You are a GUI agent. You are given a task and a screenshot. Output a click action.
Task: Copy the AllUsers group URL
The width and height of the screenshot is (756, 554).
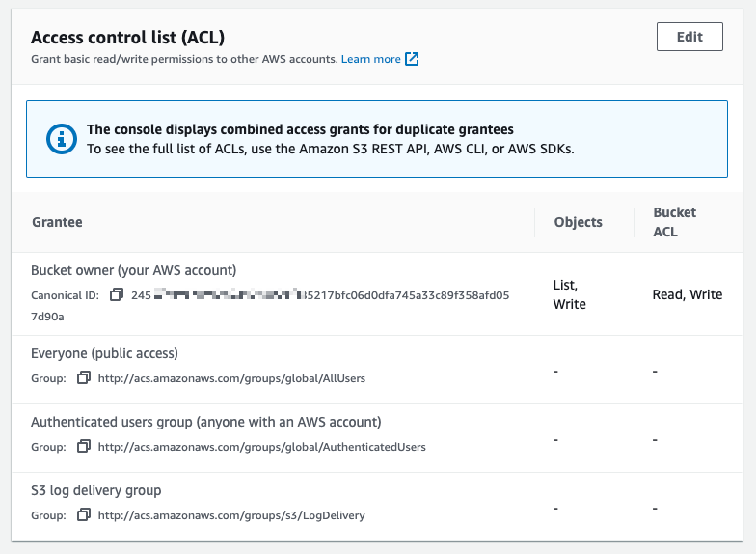[x=84, y=378]
